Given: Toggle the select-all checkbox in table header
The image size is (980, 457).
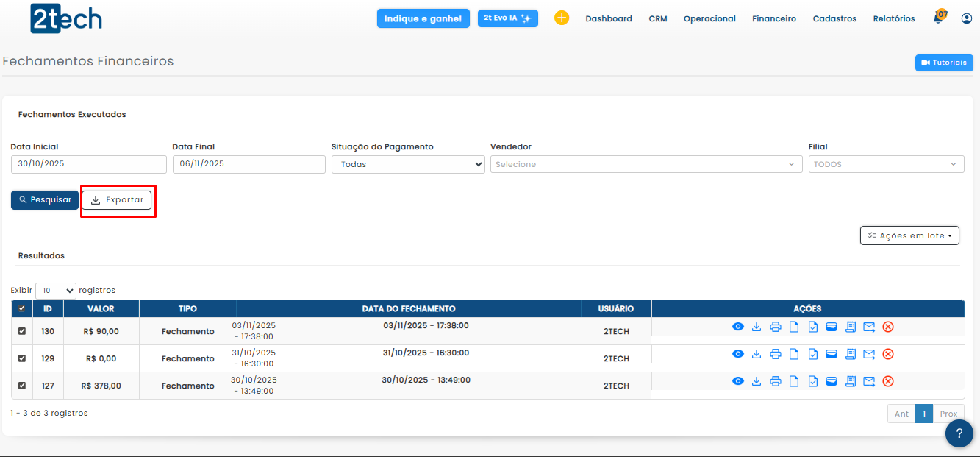Looking at the screenshot, I should point(22,309).
